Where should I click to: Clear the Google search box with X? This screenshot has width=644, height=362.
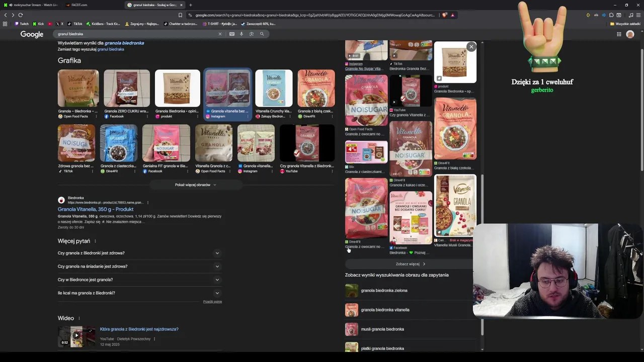point(220,34)
